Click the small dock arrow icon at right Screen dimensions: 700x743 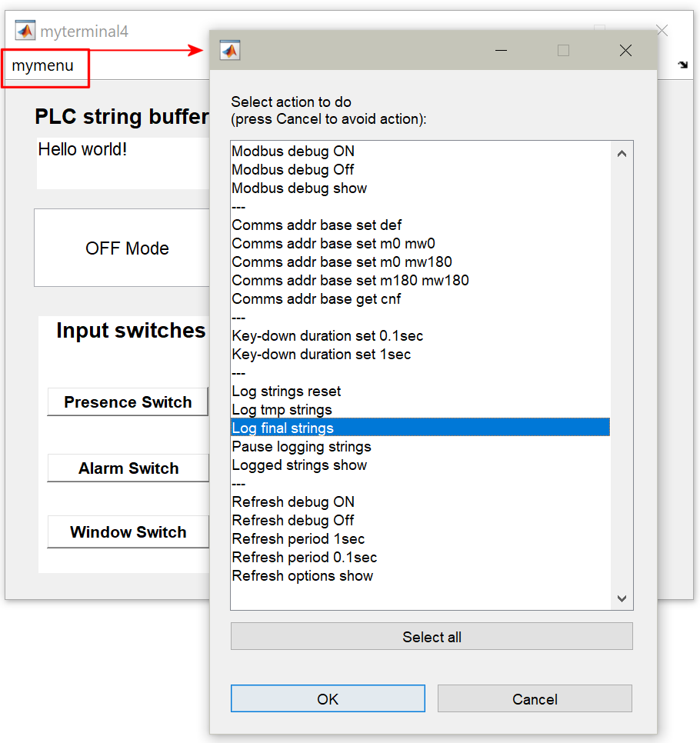point(682,65)
